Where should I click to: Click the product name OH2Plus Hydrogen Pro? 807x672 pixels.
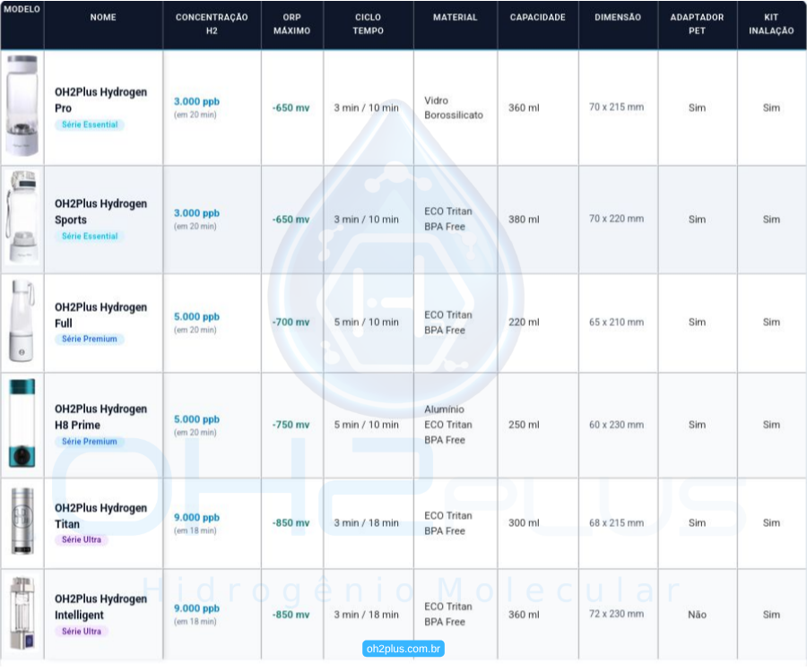[100, 99]
